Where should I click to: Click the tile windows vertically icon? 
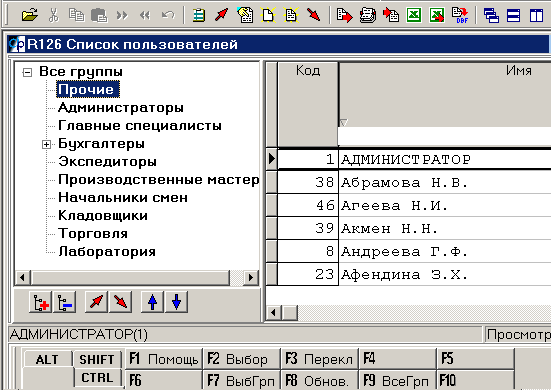tap(536, 15)
